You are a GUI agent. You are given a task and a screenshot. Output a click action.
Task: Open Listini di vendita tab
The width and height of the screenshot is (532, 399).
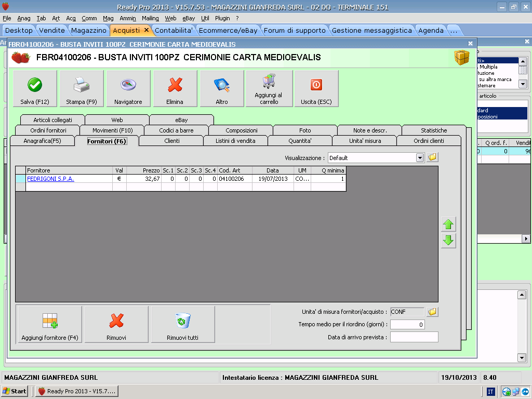pos(235,141)
